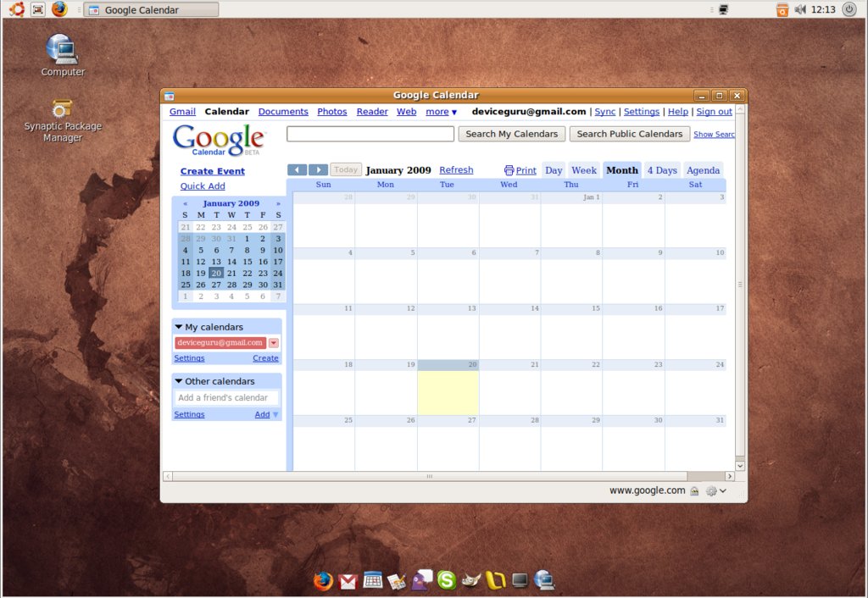Open the top Settings link
The image size is (868, 598).
[642, 112]
